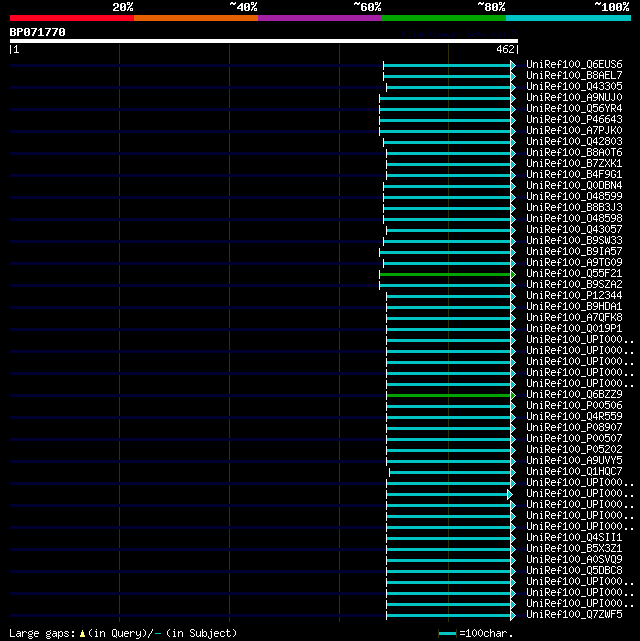Image resolution: width=640 pixels, height=641 pixels.
Task: Open hit UniRef100_B8A0T6
Action: [574, 153]
